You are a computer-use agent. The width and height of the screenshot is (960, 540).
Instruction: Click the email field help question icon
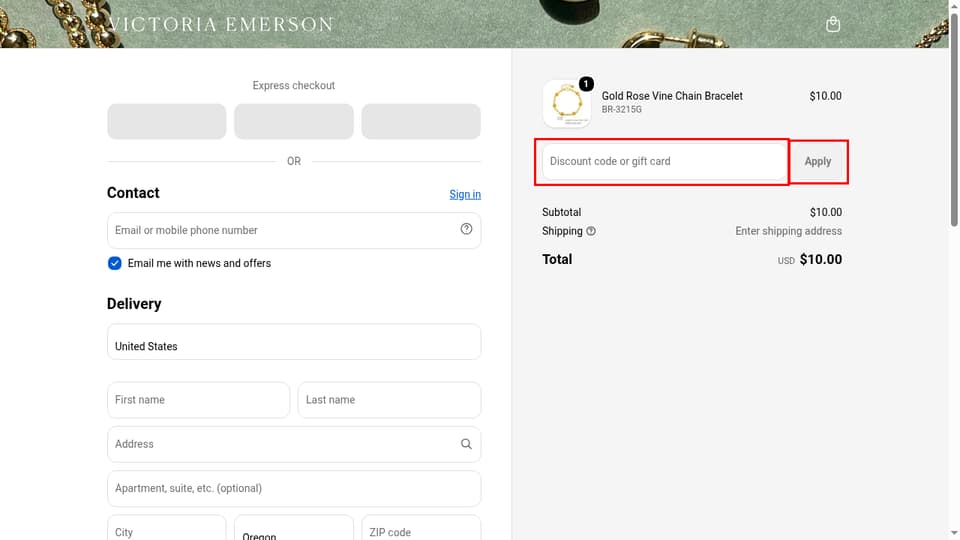[467, 229]
